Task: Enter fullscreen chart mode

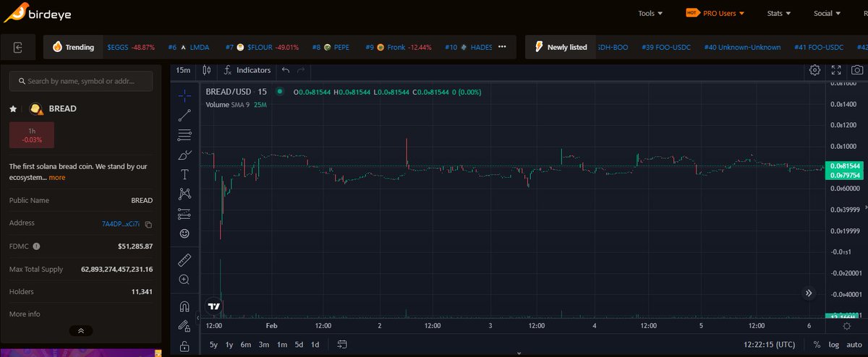Action: tap(836, 70)
